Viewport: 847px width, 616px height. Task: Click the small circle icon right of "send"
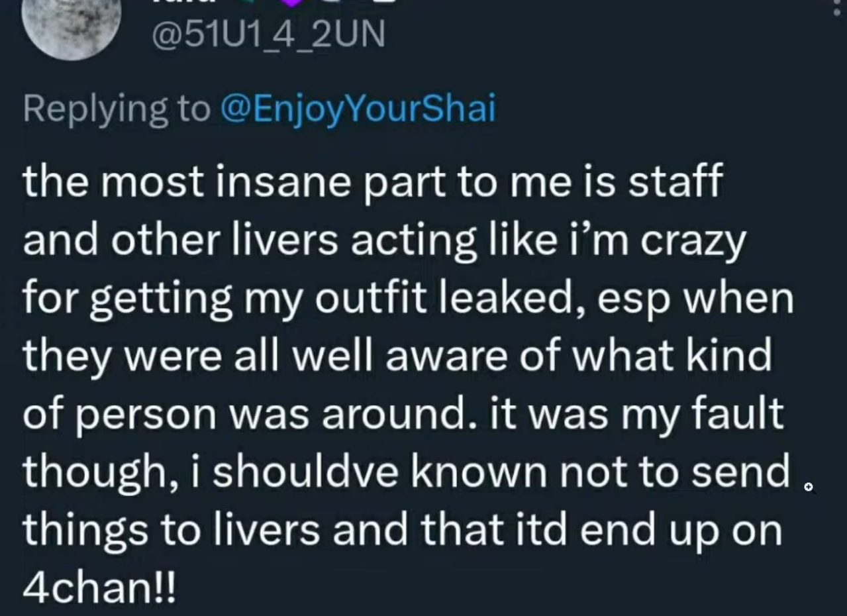(809, 488)
